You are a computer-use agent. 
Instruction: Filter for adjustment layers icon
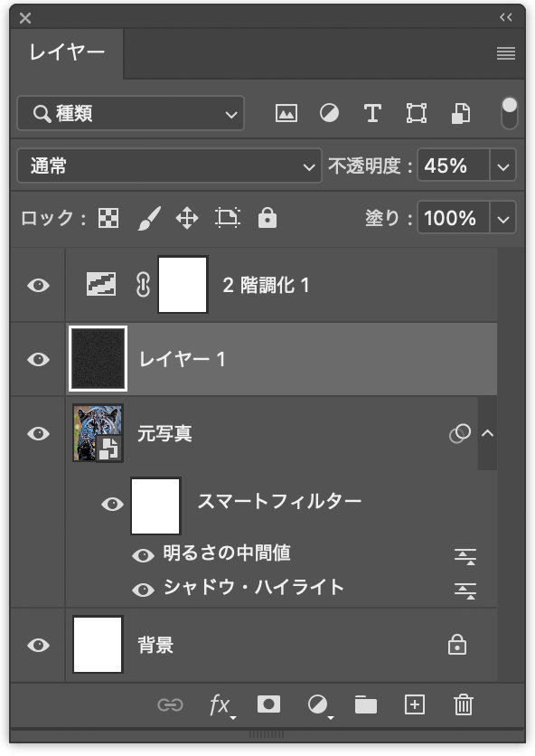329,114
